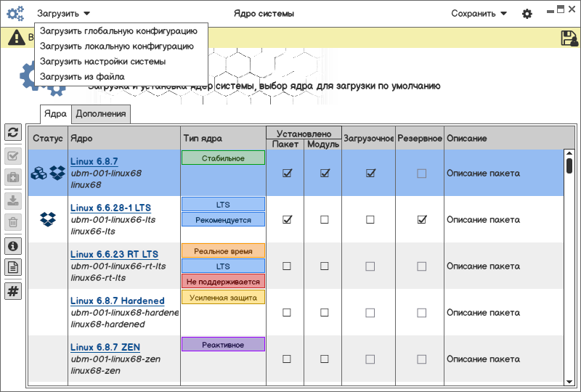Enable Загрузочное for Linux 6.6.28-1 LTS
Image resolution: width=581 pixels, height=392 pixels.
coord(370,220)
